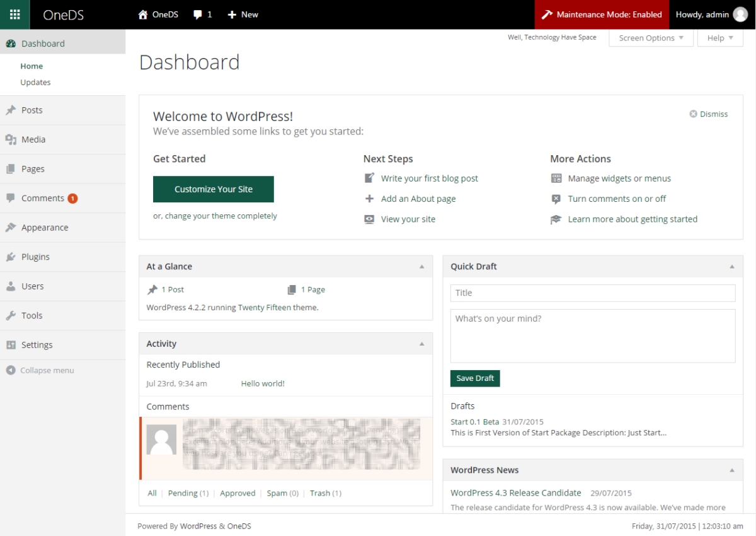Toggle Maintenance Mode Enabled indicator
The image size is (756, 536).
coord(601,15)
